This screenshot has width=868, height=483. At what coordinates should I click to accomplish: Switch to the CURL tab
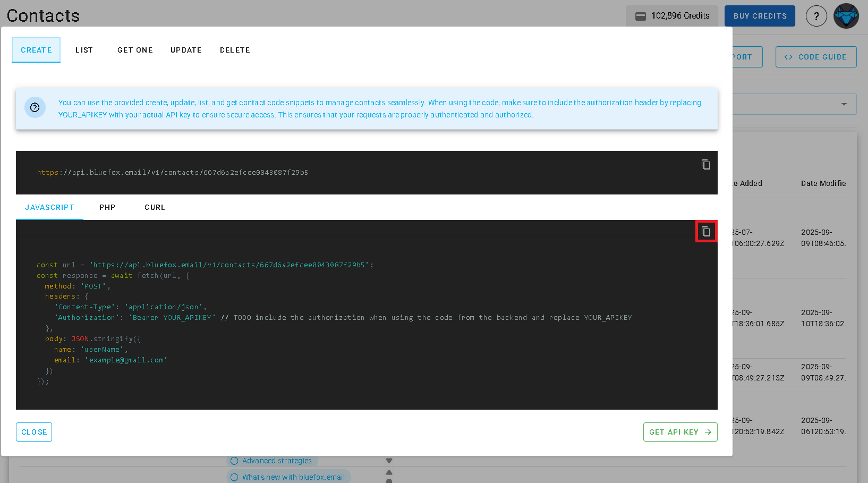coord(154,207)
